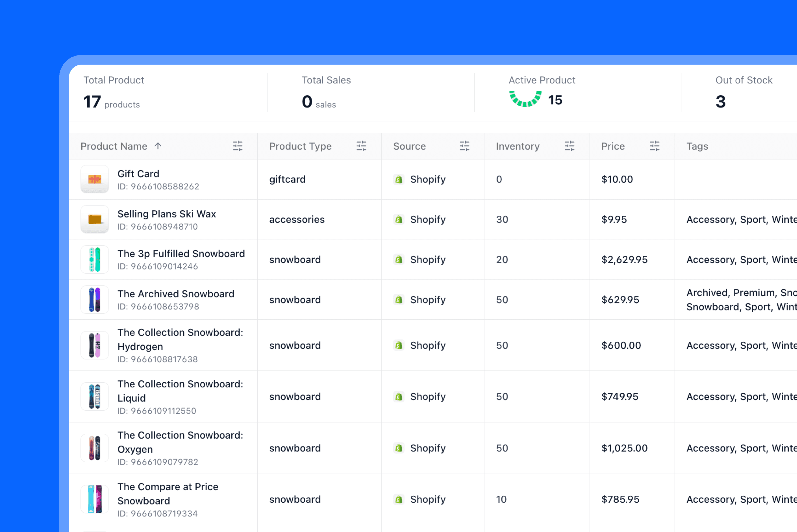The height and width of the screenshot is (532, 797).
Task: Click The Collection Snowboard: Oxygen thumbnail
Action: 95,448
